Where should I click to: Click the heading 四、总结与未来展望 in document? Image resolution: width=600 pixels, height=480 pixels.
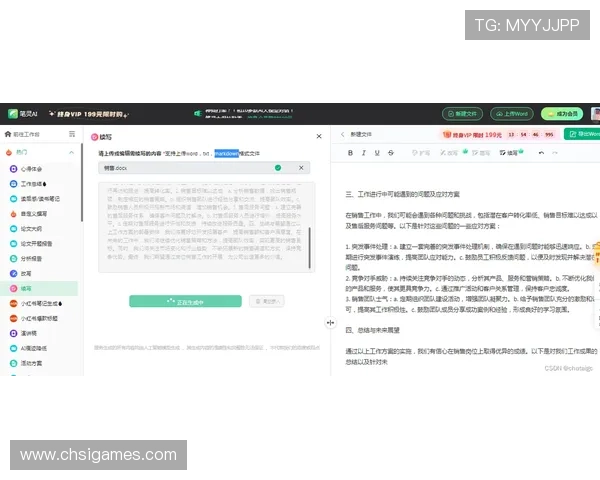372,330
